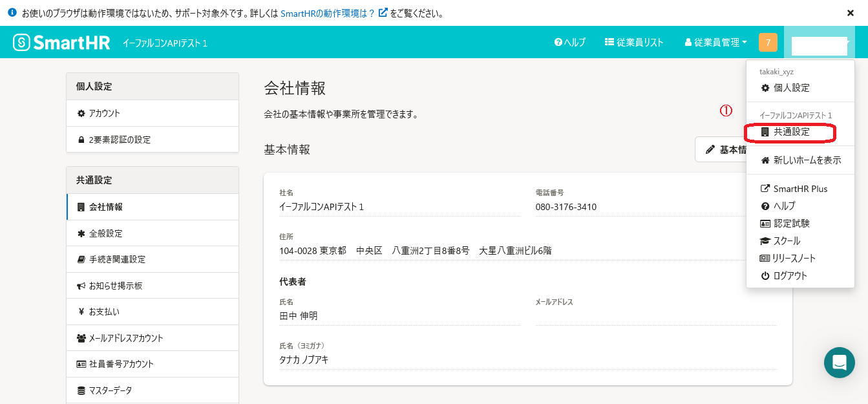Open マスターデータ in the sidebar
This screenshot has height=404, width=868.
point(153,390)
